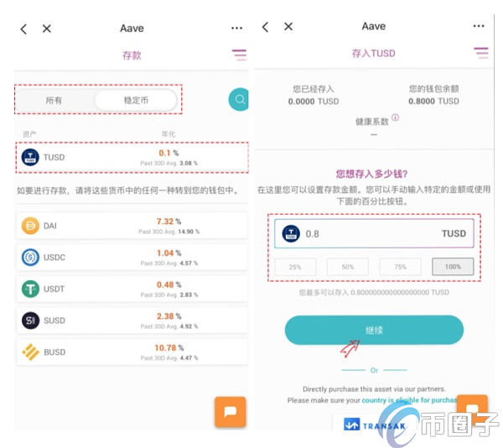Click the 1.04 % rate for USDC

[x=169, y=253]
